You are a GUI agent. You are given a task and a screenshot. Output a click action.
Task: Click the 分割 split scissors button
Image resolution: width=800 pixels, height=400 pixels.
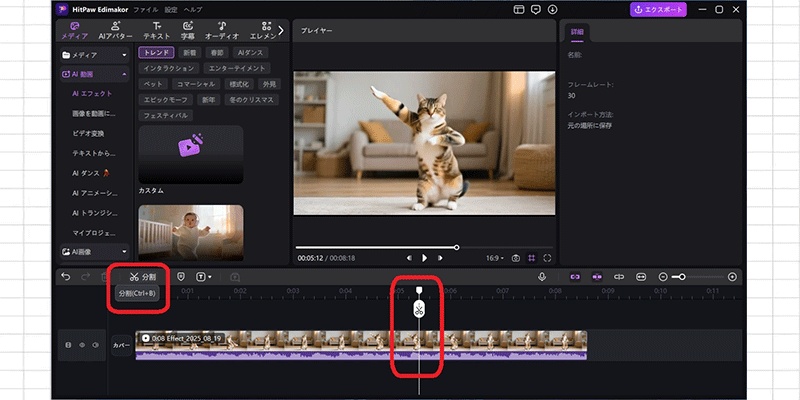click(142, 277)
